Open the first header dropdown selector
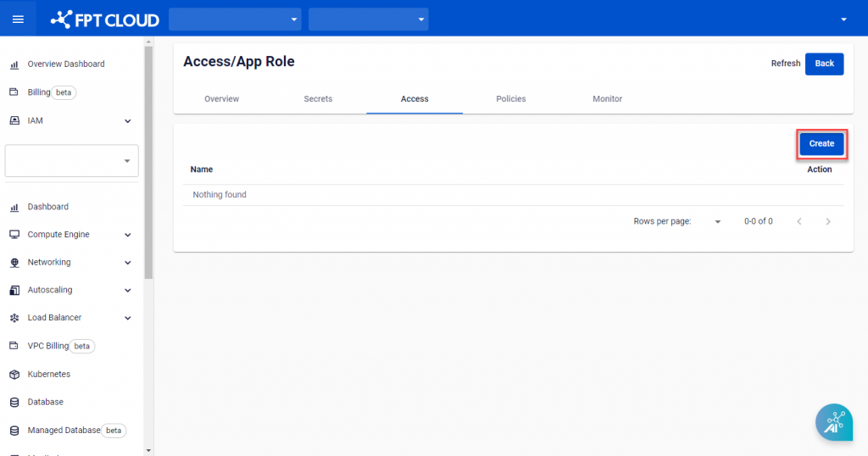Image resolution: width=868 pixels, height=456 pixels. click(235, 19)
